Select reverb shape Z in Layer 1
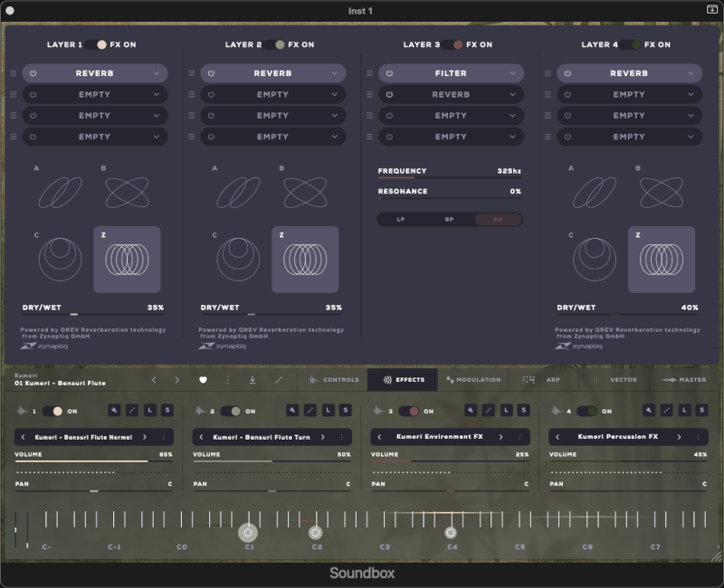This screenshot has width=724, height=588. coord(127,260)
